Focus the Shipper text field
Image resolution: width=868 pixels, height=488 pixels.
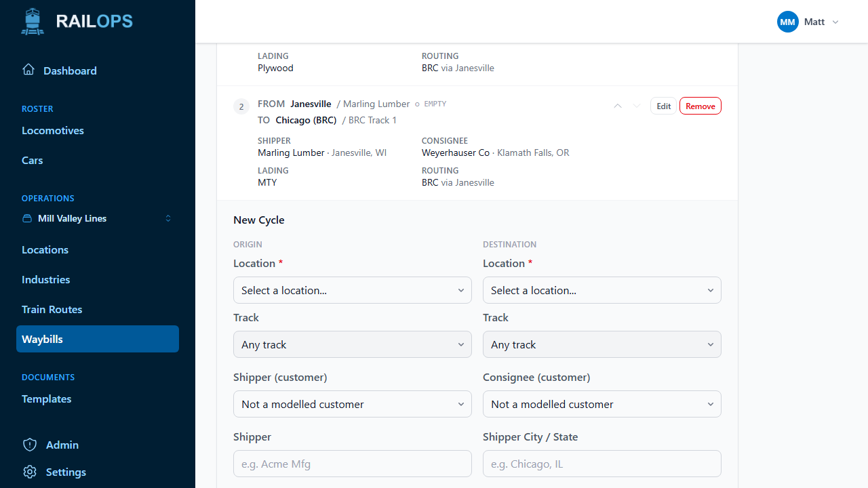(x=353, y=464)
